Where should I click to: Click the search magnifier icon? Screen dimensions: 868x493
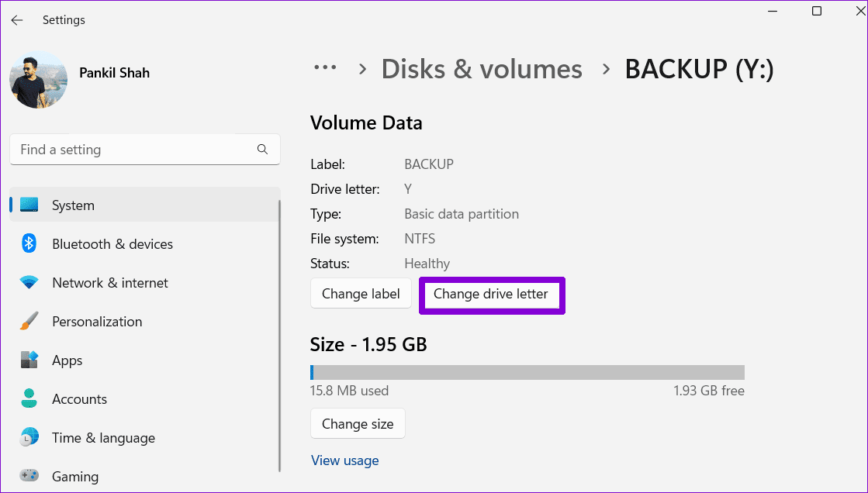click(x=262, y=150)
